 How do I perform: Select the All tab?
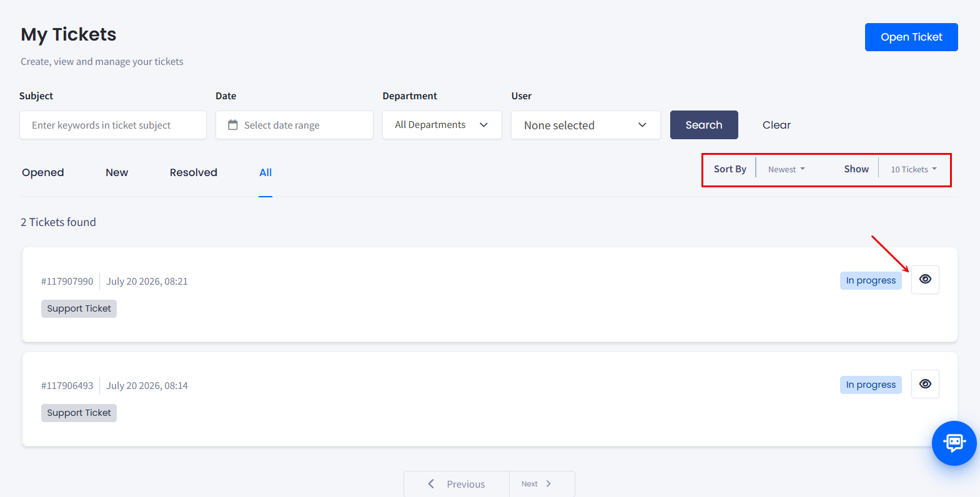265,172
